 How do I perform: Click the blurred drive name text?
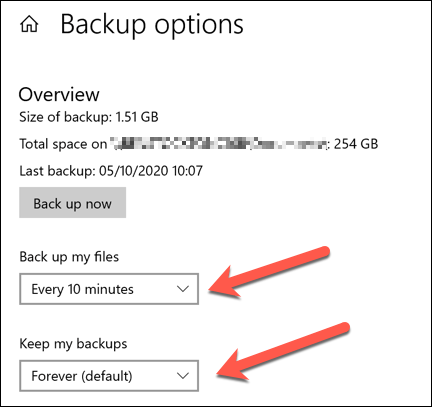(x=219, y=144)
